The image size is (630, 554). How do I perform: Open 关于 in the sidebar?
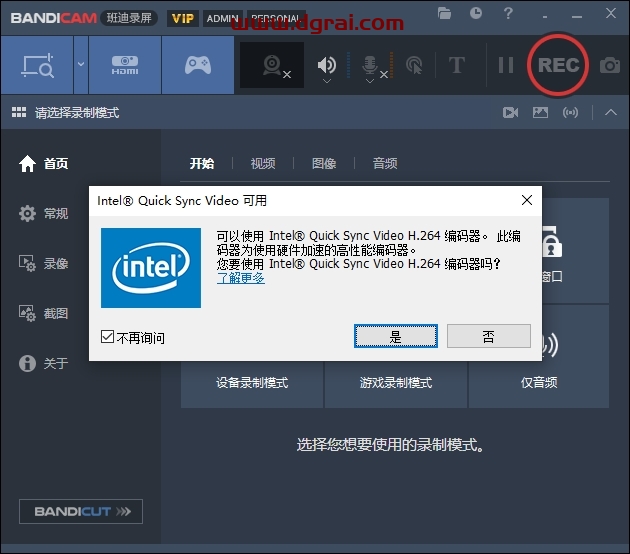pyautogui.click(x=43, y=364)
